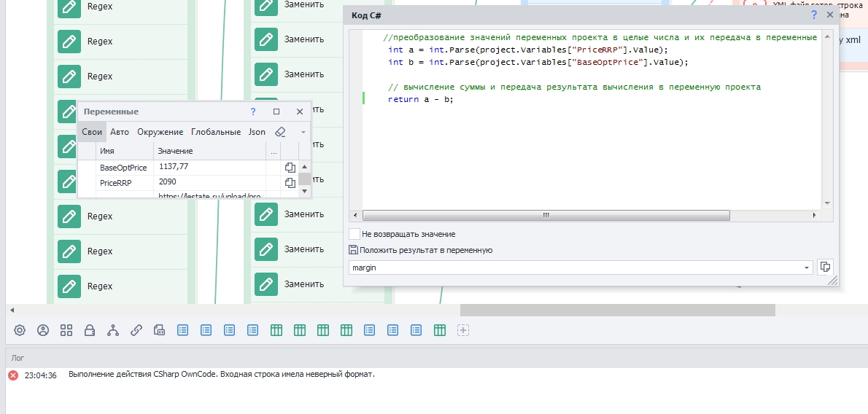Click the '...' column header in the variables table

(274, 151)
